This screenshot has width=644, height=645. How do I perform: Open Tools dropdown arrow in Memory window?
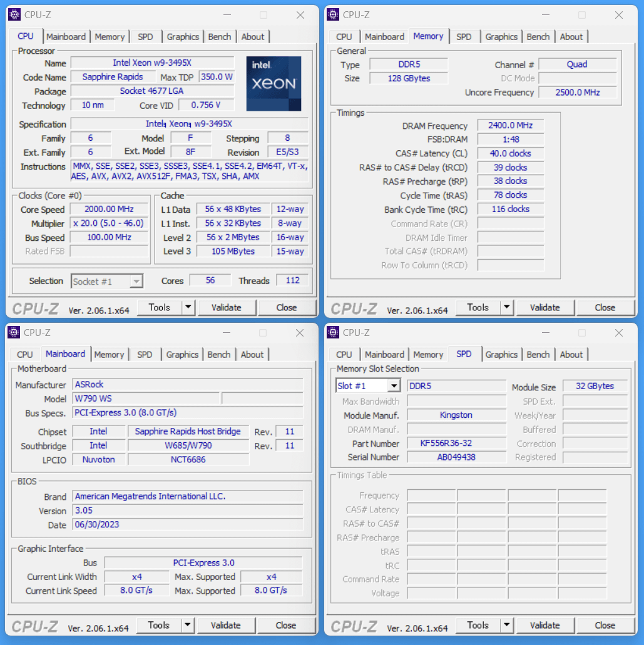[506, 307]
